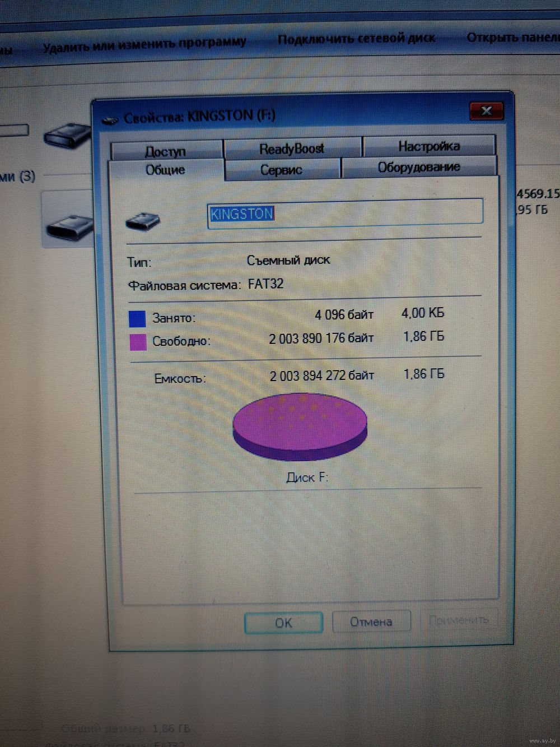
Task: Go to the Настройка tab
Action: [x=429, y=146]
